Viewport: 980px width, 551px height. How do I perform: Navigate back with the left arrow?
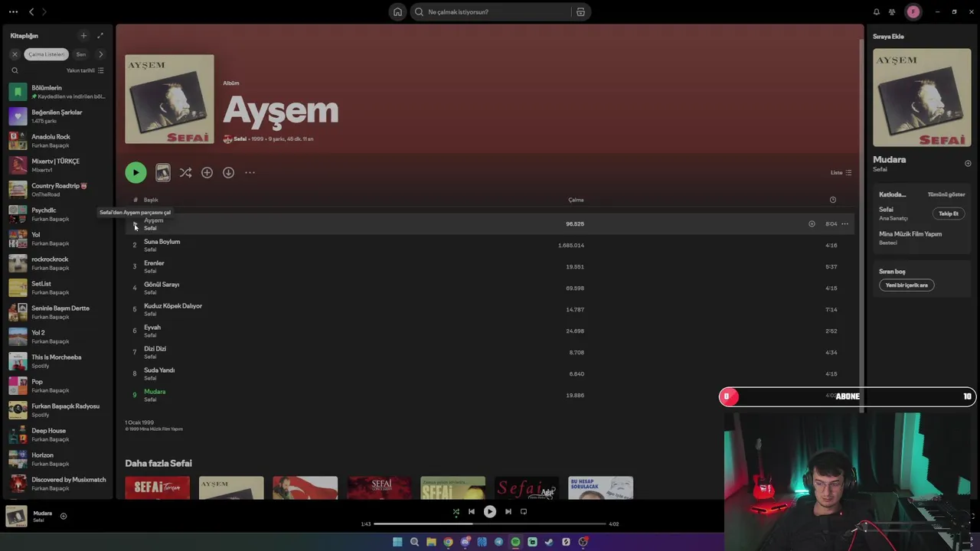coord(31,11)
